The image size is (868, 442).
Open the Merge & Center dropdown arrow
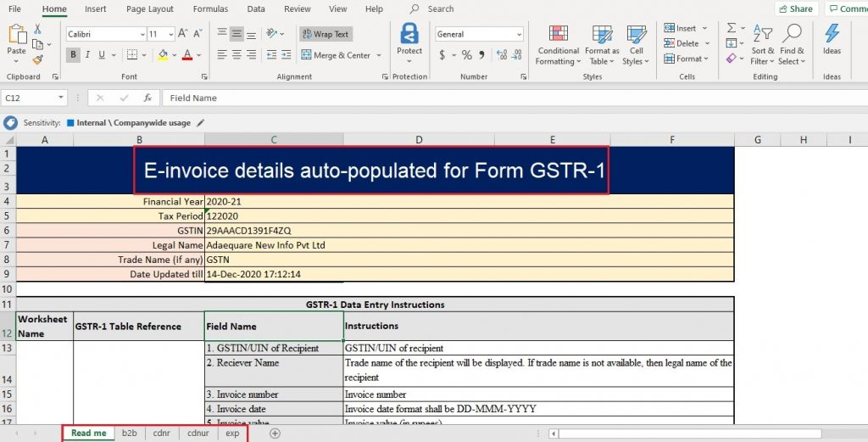click(378, 55)
